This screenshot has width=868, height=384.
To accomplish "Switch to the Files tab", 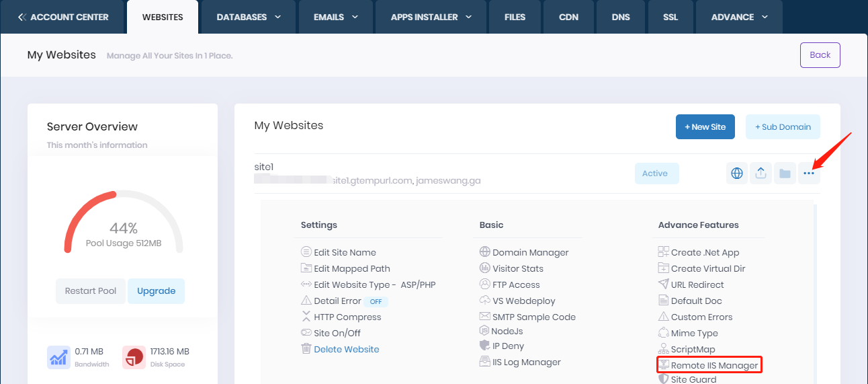I will pos(515,17).
